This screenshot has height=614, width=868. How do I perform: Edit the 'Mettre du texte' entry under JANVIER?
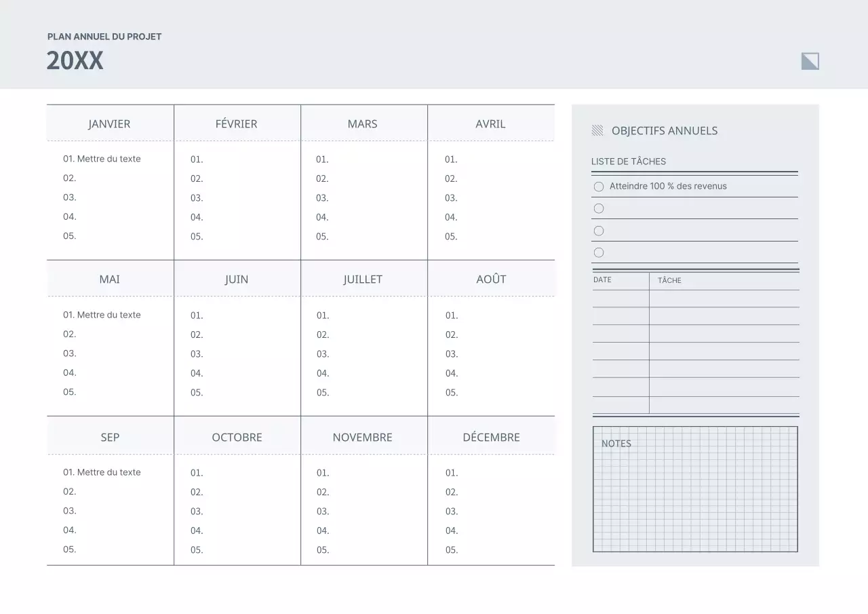(102, 158)
